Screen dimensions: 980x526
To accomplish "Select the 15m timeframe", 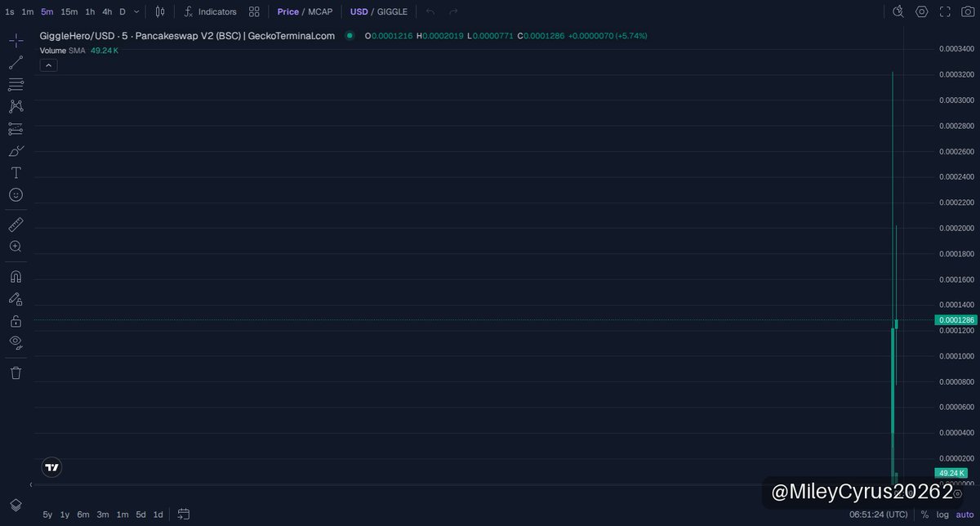I will 69,11.
